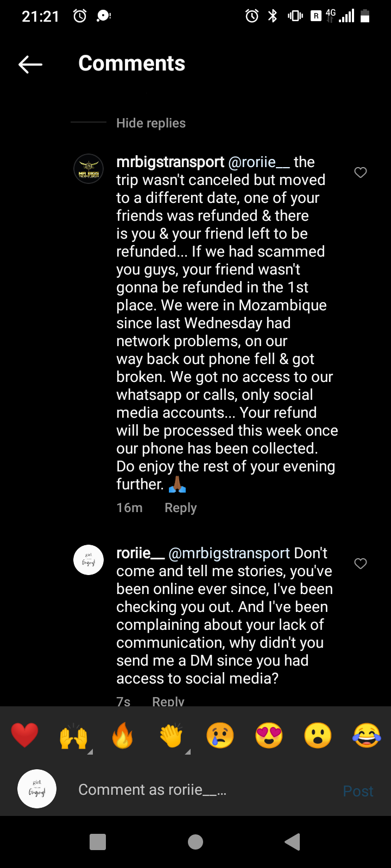Insert the heart-eyes emoji
The width and height of the screenshot is (391, 868).
point(269,736)
